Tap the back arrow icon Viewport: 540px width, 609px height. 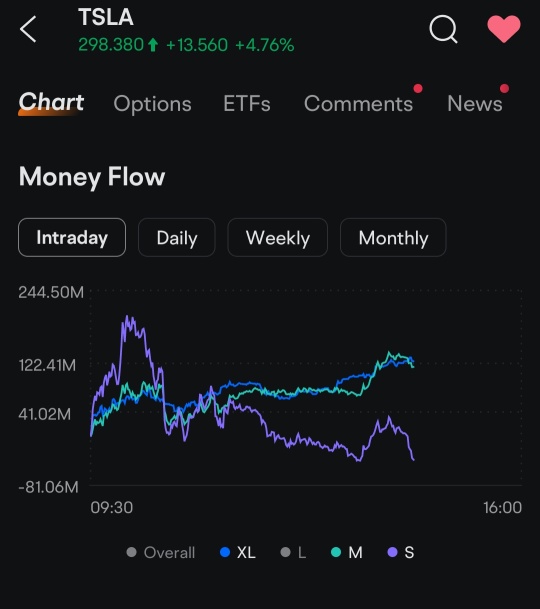28,29
